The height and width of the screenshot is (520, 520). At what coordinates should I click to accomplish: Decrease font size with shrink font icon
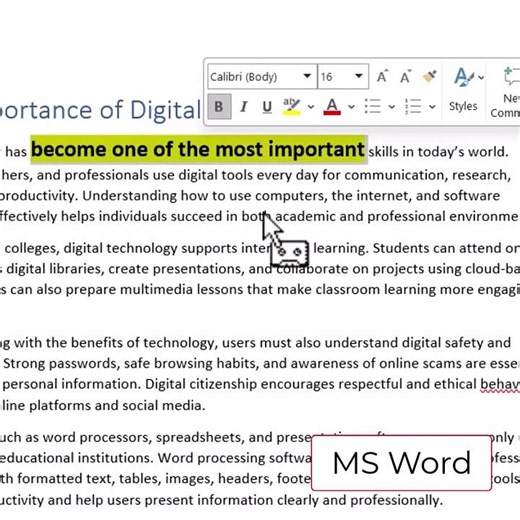click(x=405, y=76)
